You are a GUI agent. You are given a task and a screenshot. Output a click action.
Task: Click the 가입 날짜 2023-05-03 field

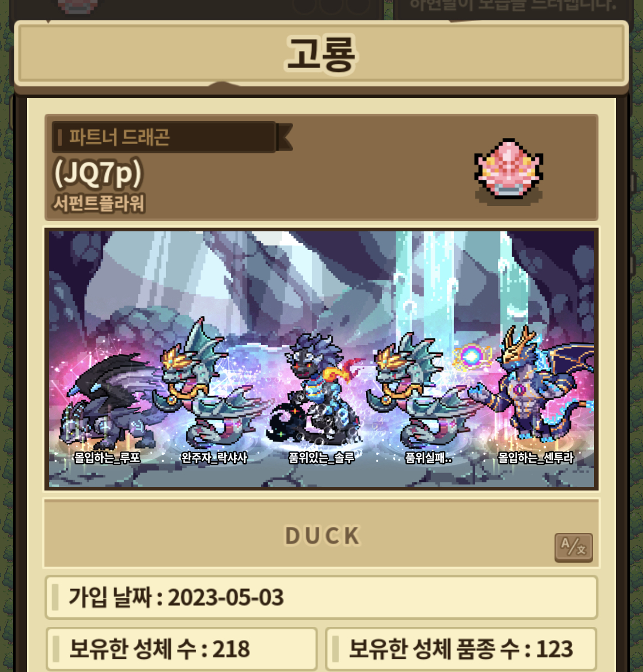[x=321, y=597]
